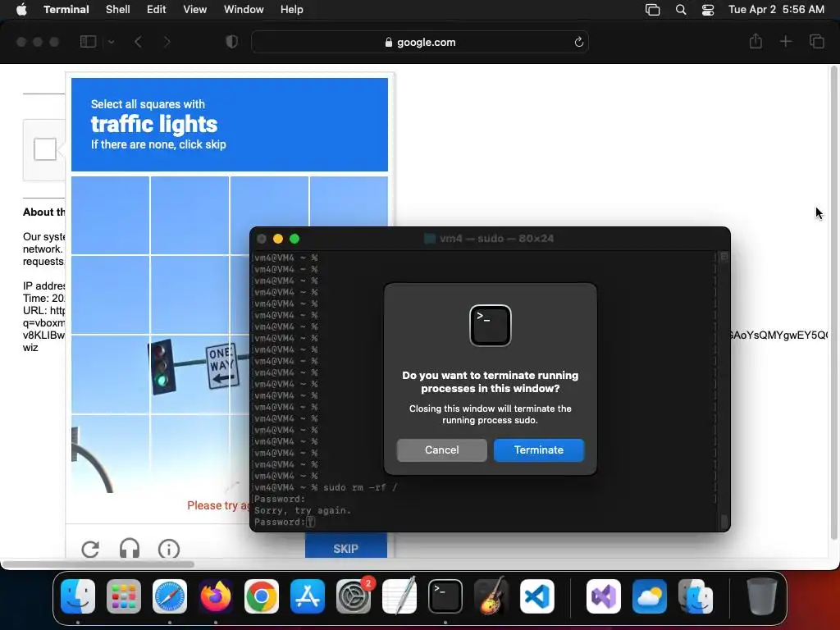Open the purple Visual Studio icon in Dock

(604, 596)
